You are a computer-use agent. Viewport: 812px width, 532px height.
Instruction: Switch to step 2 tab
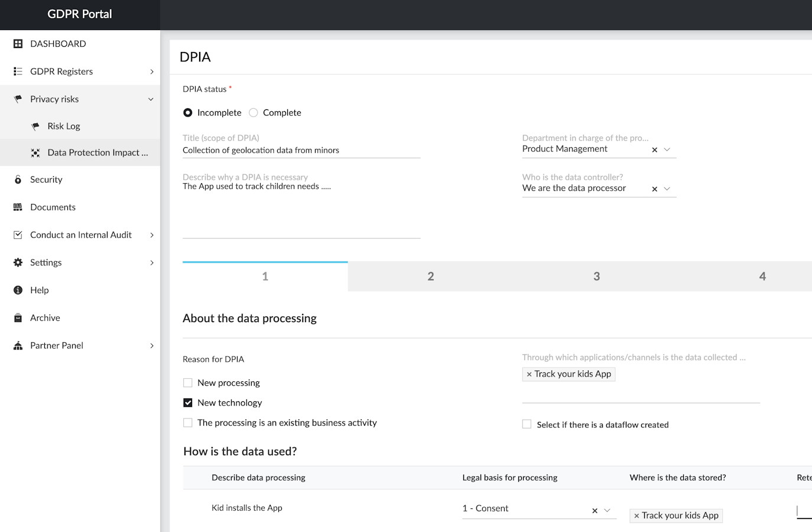(x=431, y=277)
